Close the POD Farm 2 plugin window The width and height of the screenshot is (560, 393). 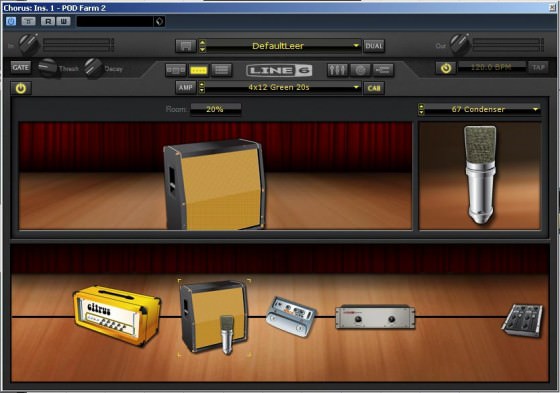tap(552, 8)
